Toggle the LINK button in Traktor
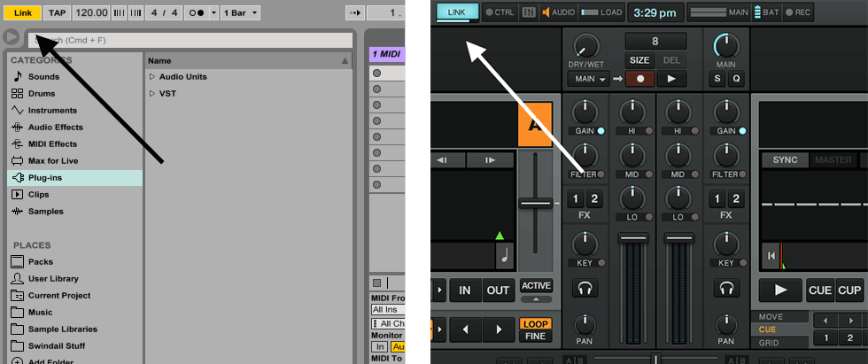 click(455, 12)
